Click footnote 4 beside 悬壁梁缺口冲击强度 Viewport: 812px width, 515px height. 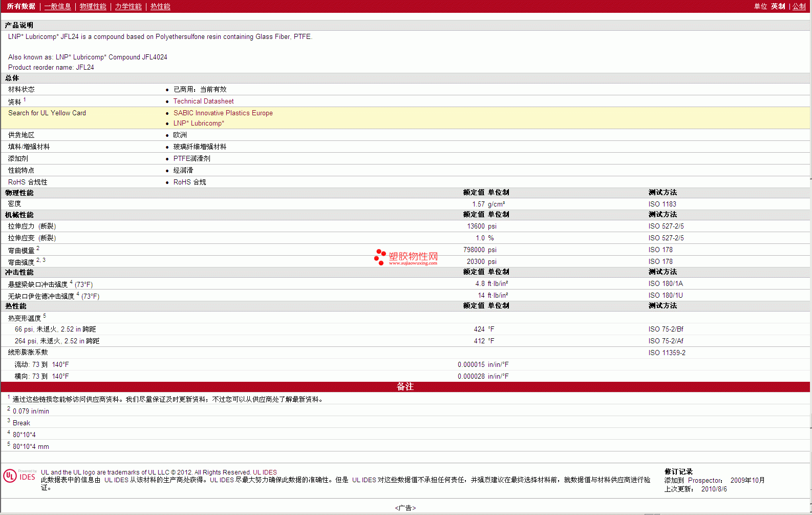[x=71, y=282]
